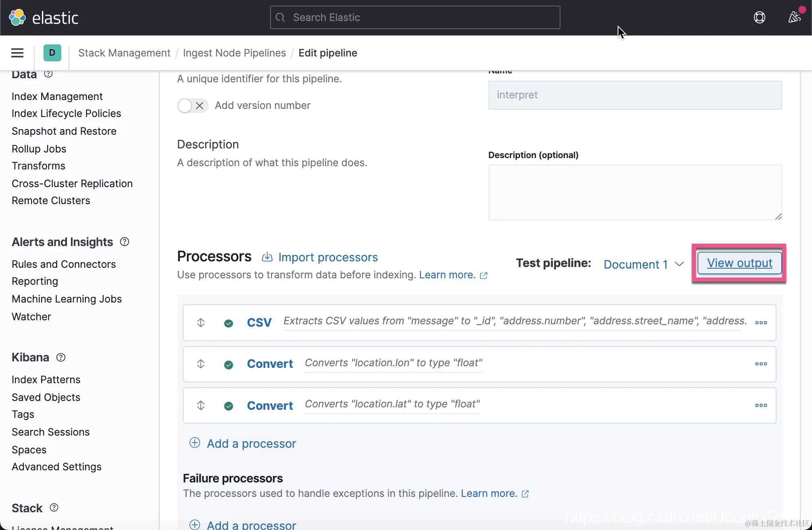Click the Kibana section help icon

click(x=61, y=357)
